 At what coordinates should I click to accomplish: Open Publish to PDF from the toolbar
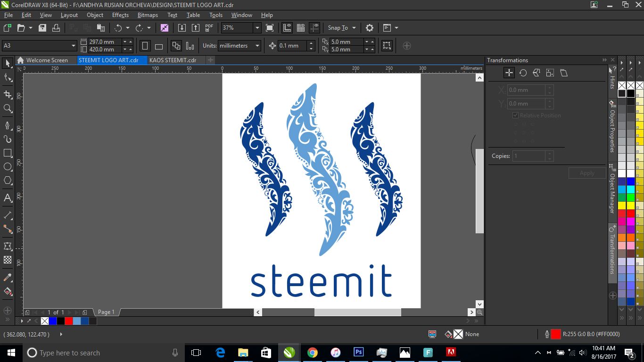pyautogui.click(x=209, y=27)
